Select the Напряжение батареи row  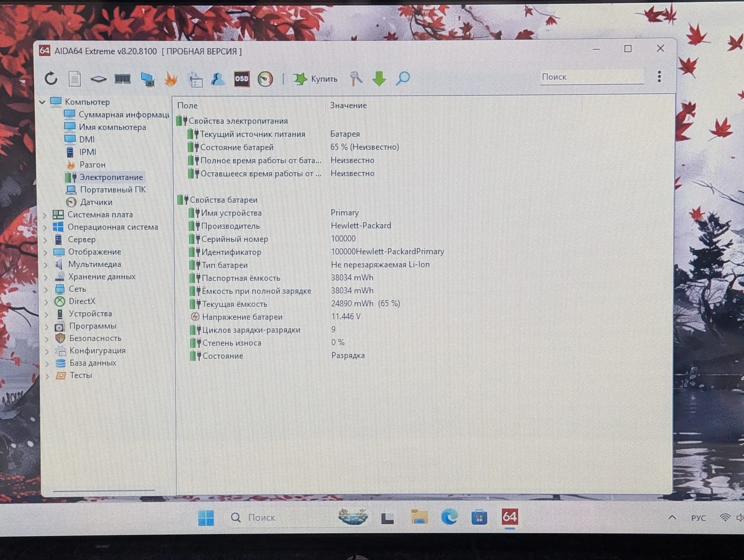point(275,317)
